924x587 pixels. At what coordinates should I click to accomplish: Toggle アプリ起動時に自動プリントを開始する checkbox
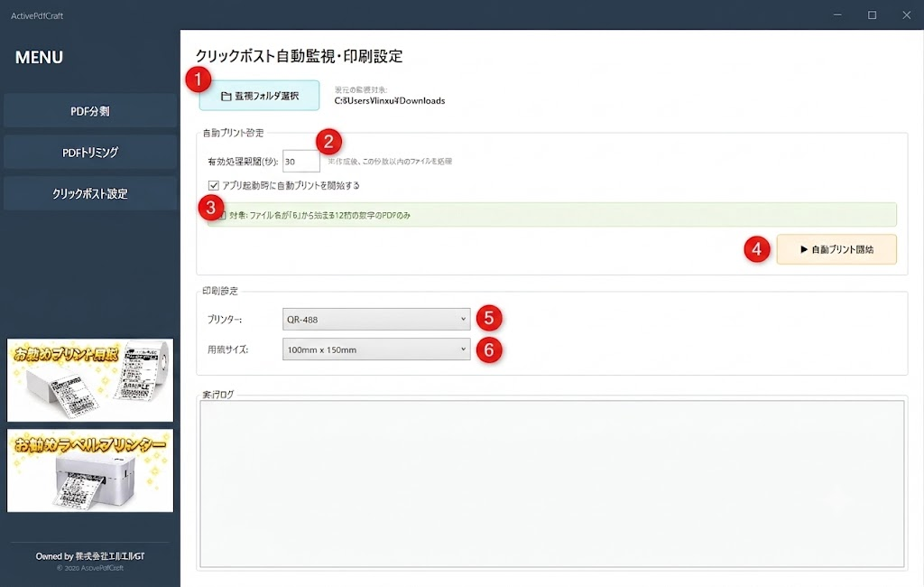coord(214,185)
